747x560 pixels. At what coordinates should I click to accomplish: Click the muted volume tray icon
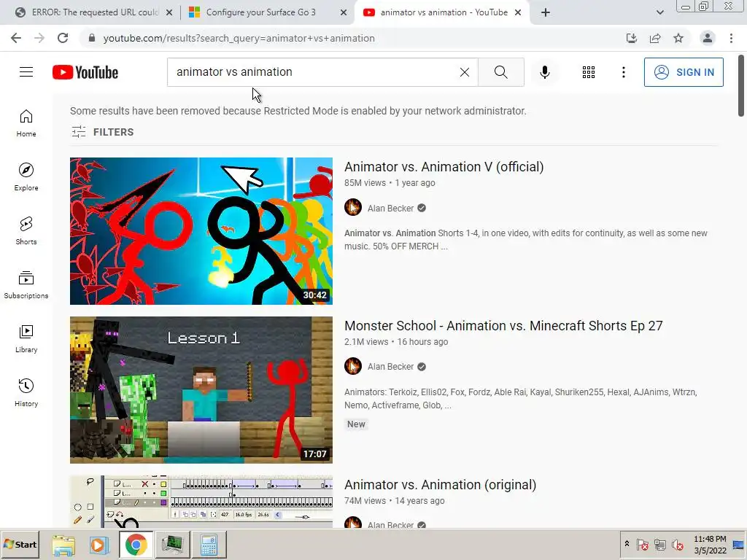(677, 544)
